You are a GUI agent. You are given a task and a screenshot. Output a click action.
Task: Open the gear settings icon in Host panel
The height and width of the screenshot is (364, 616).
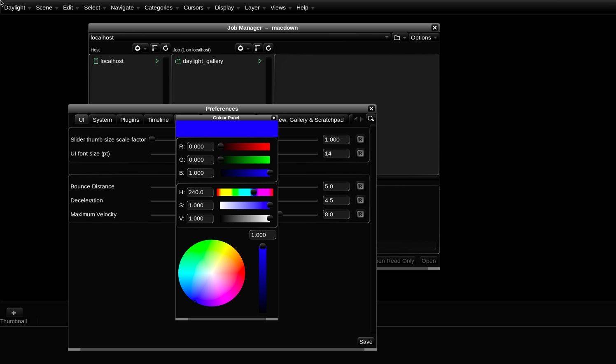[138, 48]
